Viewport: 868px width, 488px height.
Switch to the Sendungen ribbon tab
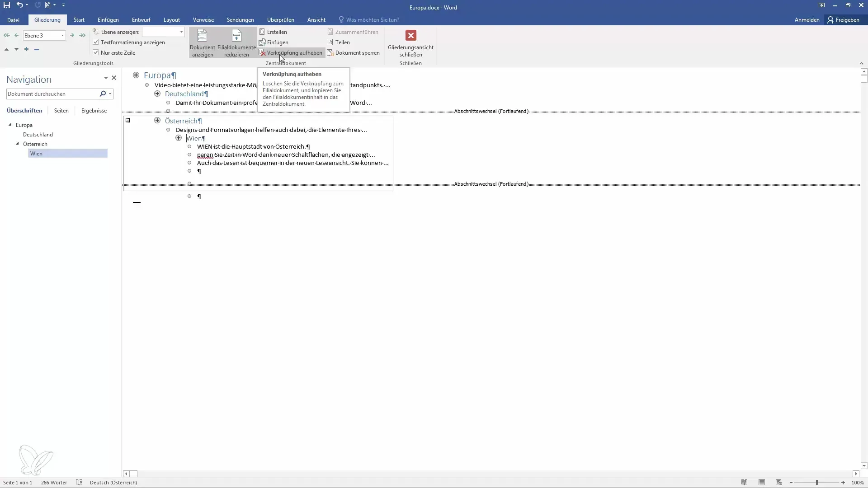tap(241, 20)
